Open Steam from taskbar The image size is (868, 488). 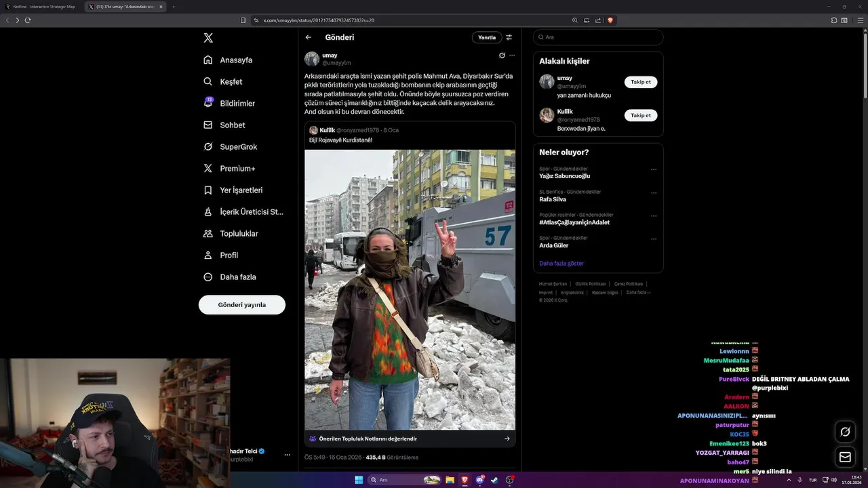[x=495, y=480]
